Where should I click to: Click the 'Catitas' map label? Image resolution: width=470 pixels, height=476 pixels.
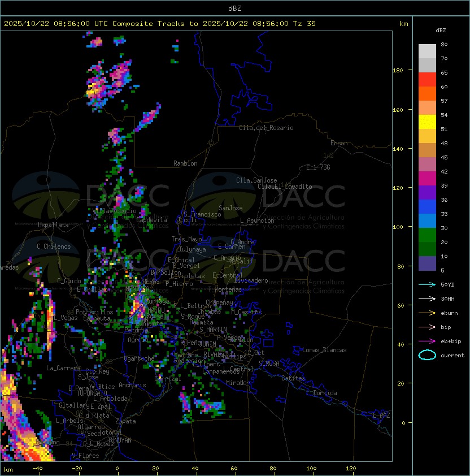(x=293, y=378)
